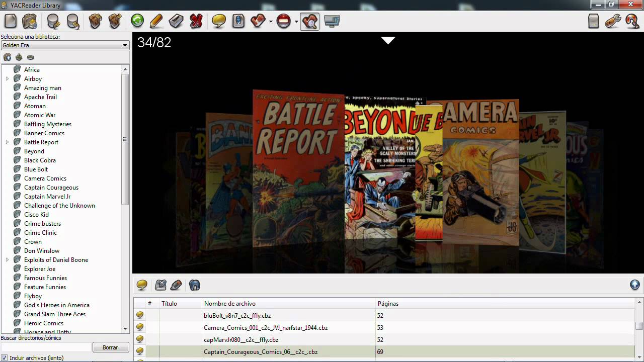This screenshot has height=362, width=644.
Task: Select the Camera Comics folder
Action: pyautogui.click(x=45, y=178)
